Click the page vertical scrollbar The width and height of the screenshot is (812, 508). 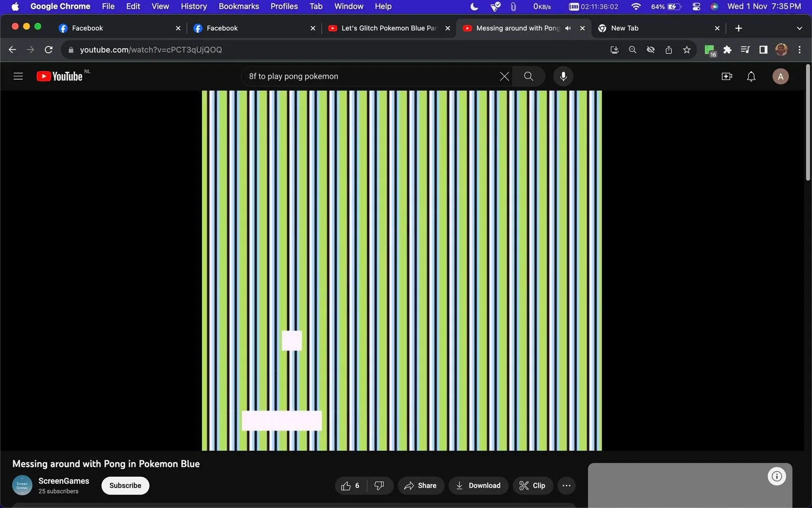pyautogui.click(x=808, y=123)
